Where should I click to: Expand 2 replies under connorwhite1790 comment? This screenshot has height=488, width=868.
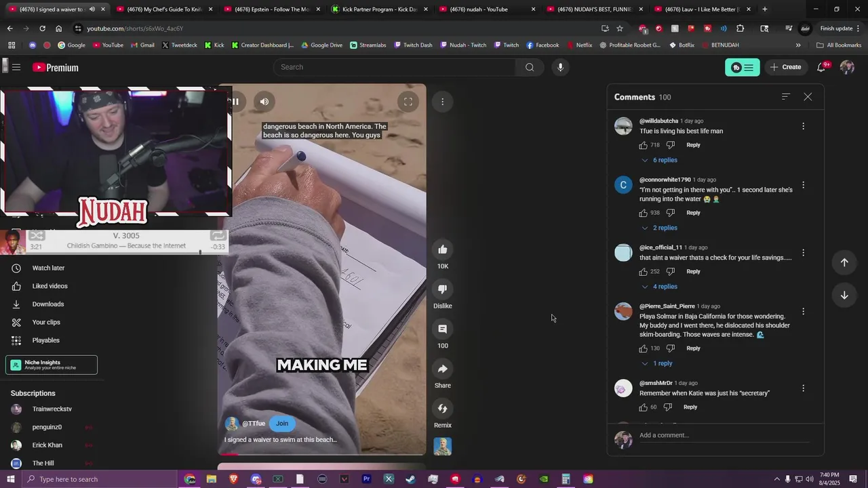(659, 228)
